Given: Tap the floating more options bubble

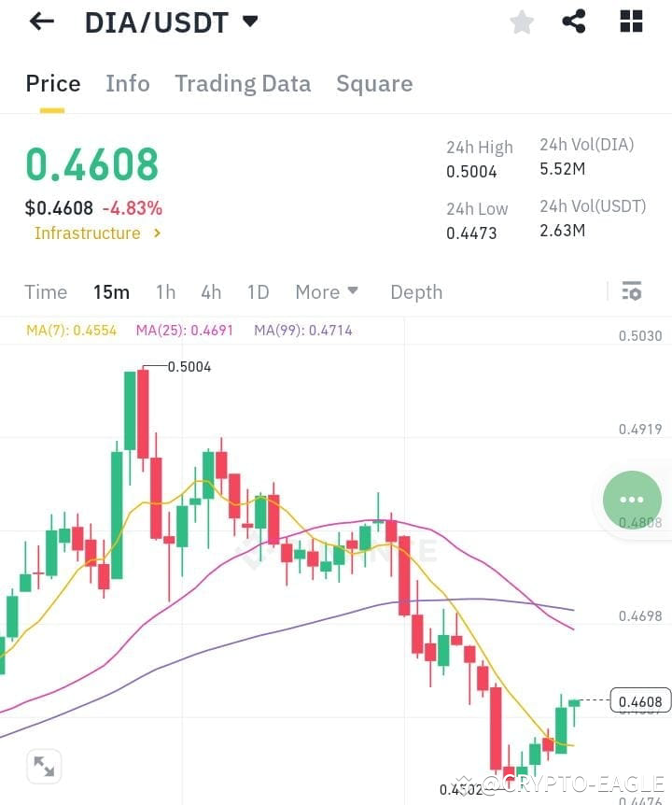Looking at the screenshot, I should tap(632, 499).
